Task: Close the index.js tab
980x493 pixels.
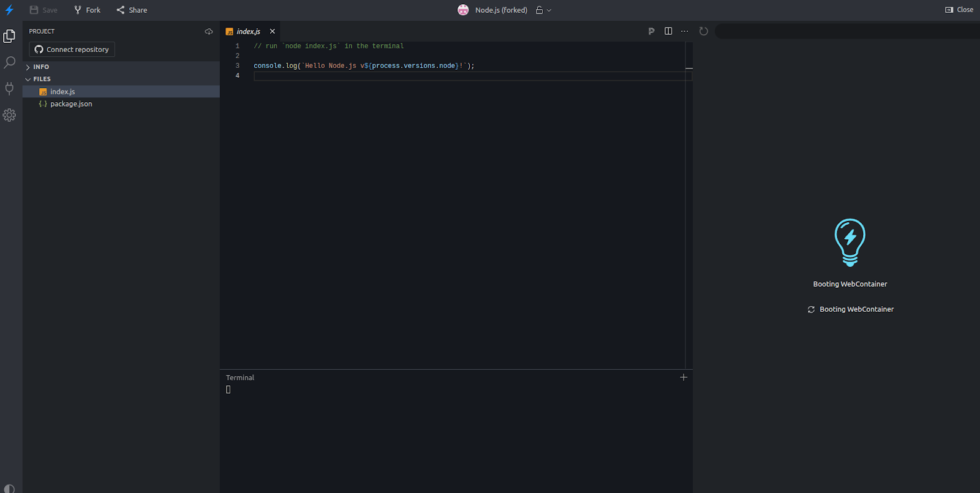Action: [273, 31]
